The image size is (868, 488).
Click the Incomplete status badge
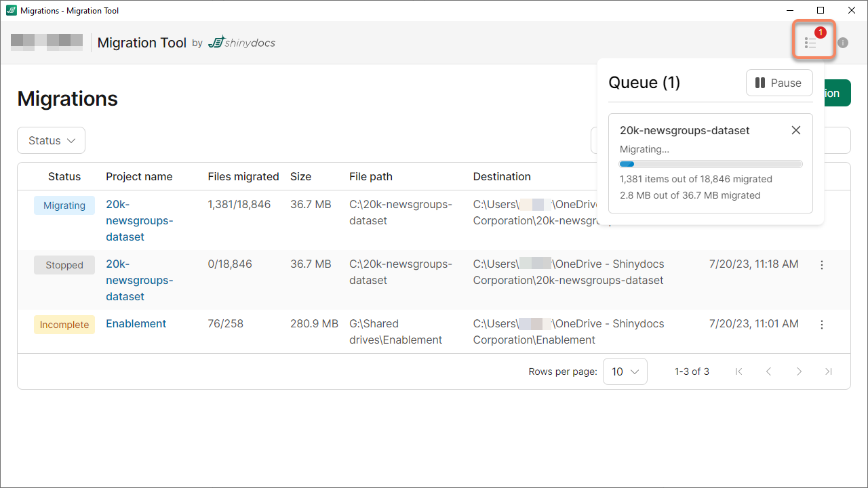pyautogui.click(x=64, y=325)
